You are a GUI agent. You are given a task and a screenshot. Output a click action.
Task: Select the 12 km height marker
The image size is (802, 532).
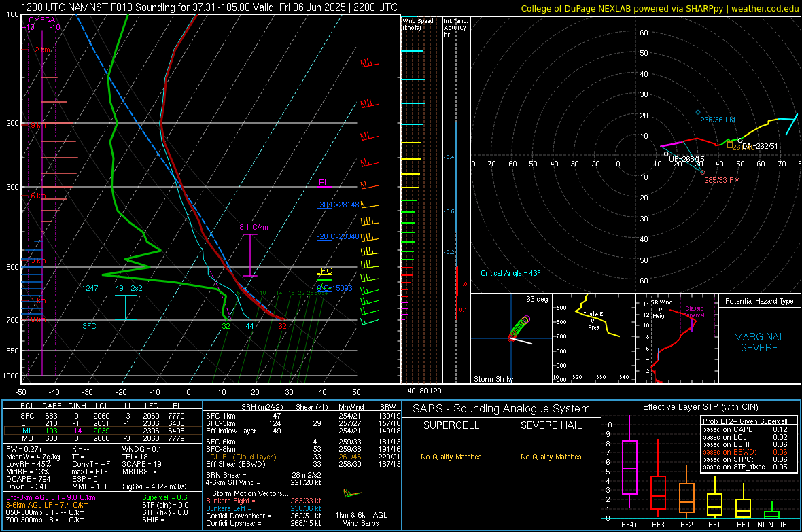[39, 50]
